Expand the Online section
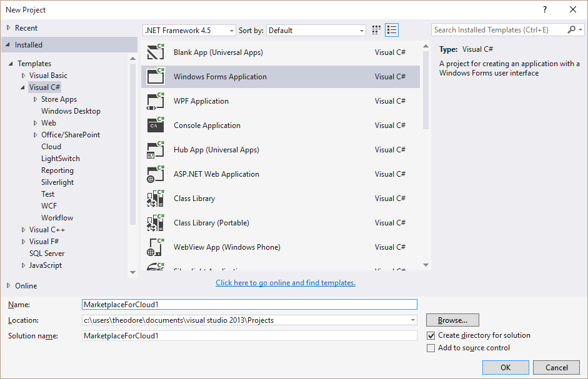The image size is (588, 379). point(9,286)
